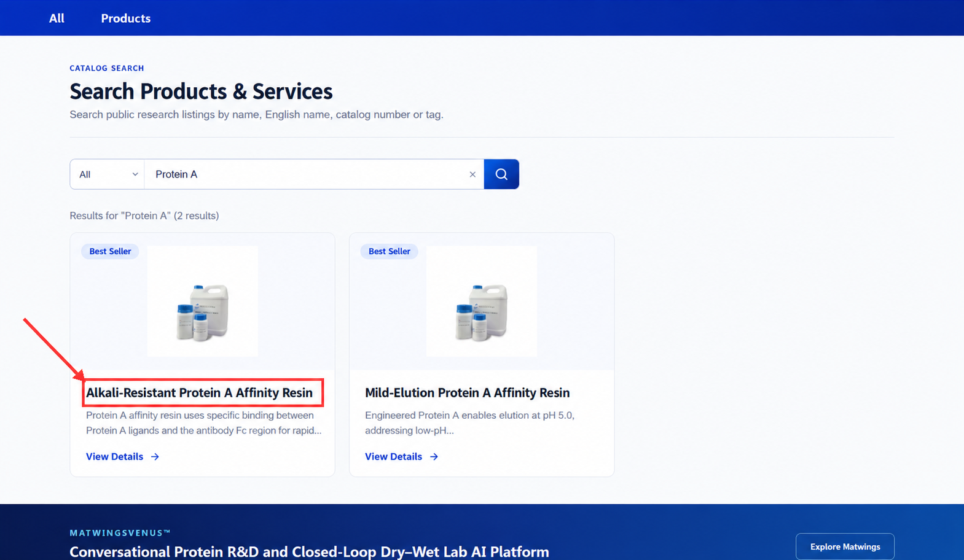964x560 pixels.
Task: Click the MATWINGSVENUS footer label
Action: coord(120,533)
